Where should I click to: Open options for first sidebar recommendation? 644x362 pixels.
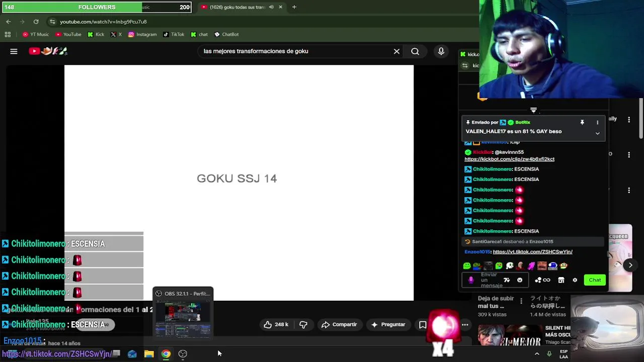(629, 120)
